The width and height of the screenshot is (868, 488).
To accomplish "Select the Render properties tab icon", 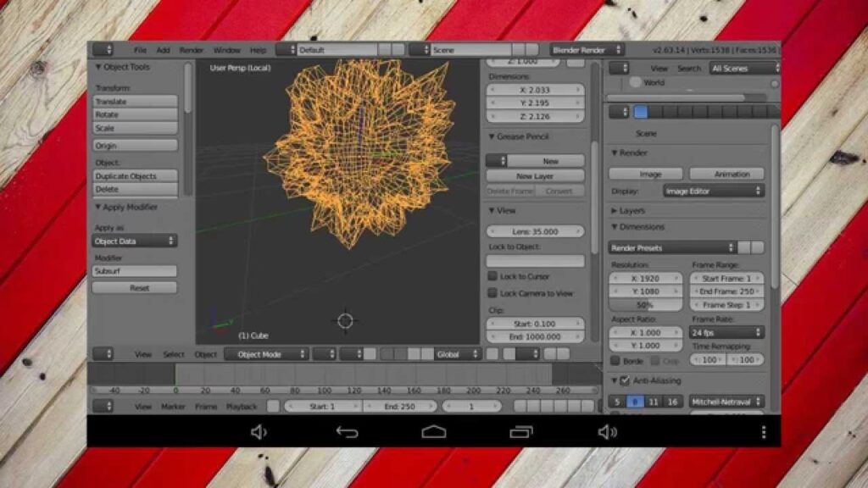I will tap(641, 112).
